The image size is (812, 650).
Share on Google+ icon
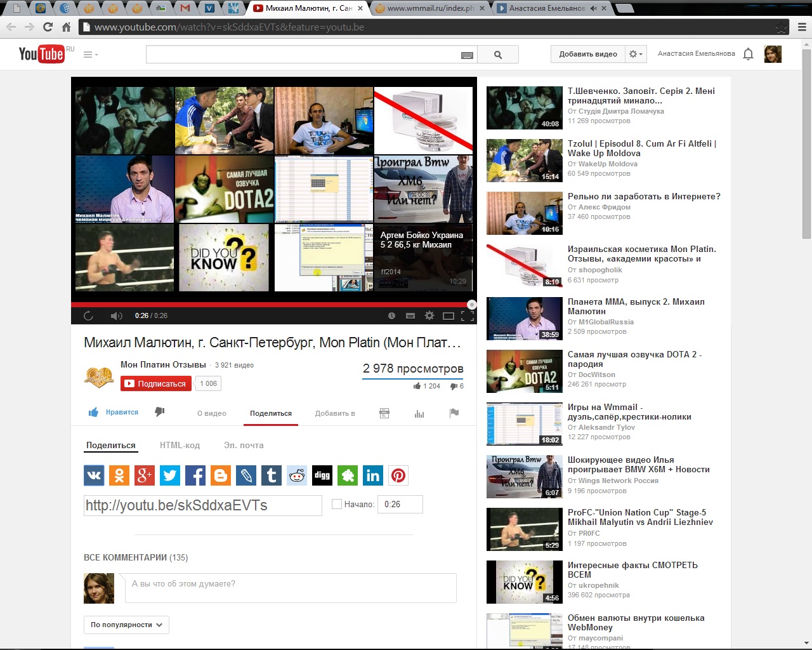click(x=145, y=475)
